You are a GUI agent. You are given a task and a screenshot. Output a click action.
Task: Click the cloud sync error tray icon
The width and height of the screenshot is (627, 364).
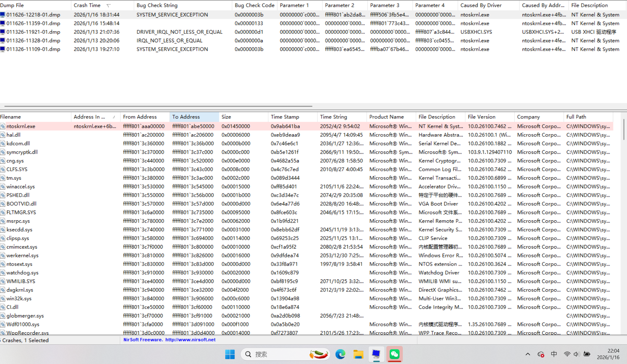[x=541, y=354]
